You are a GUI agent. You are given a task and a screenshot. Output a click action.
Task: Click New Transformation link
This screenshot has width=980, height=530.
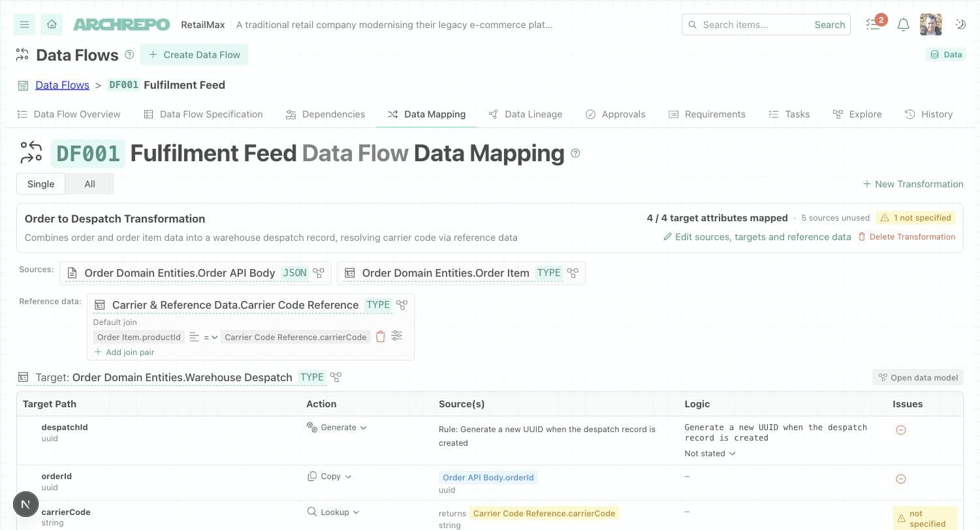click(x=913, y=184)
